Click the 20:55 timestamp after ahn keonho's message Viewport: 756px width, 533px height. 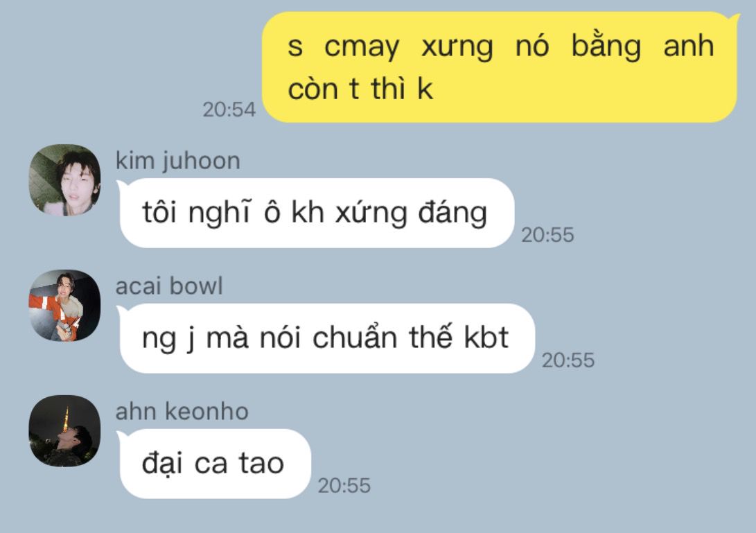tap(344, 486)
